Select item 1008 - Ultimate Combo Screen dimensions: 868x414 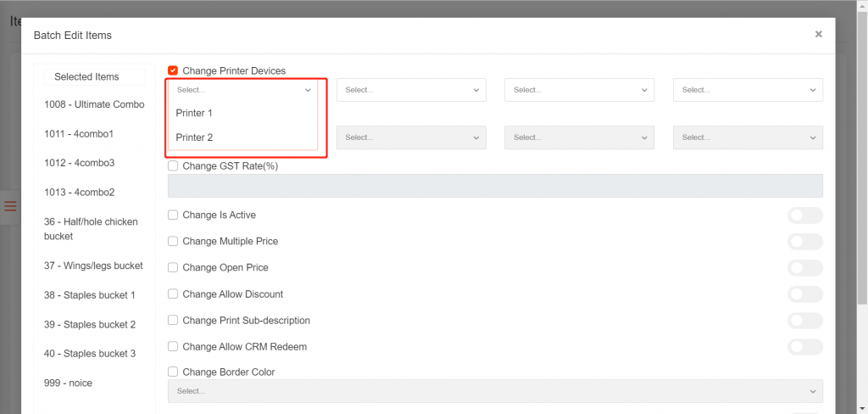94,104
